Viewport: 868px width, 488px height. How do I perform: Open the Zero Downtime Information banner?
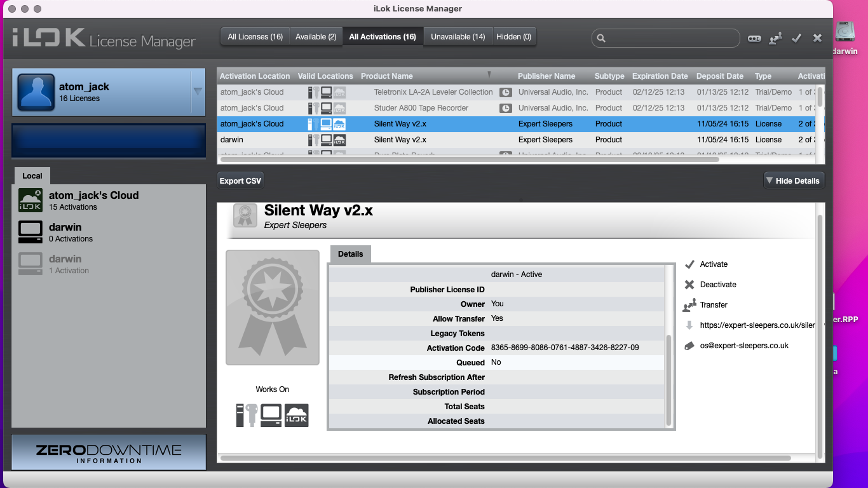109,452
